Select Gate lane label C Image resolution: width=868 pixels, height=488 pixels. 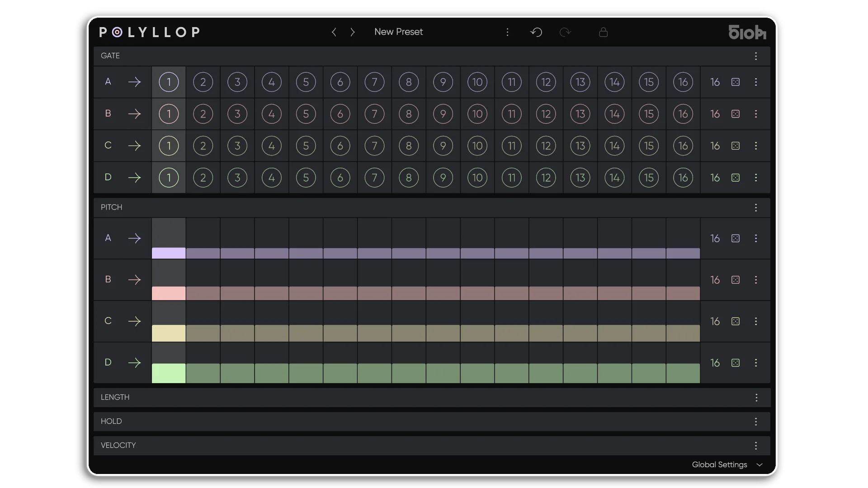pos(108,145)
